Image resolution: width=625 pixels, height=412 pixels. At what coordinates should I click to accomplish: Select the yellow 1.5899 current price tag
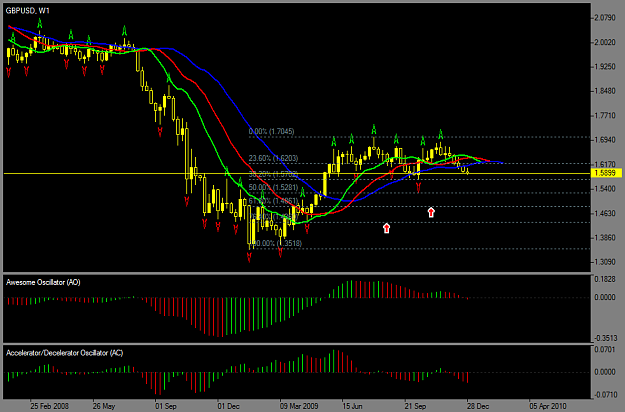coord(607,173)
